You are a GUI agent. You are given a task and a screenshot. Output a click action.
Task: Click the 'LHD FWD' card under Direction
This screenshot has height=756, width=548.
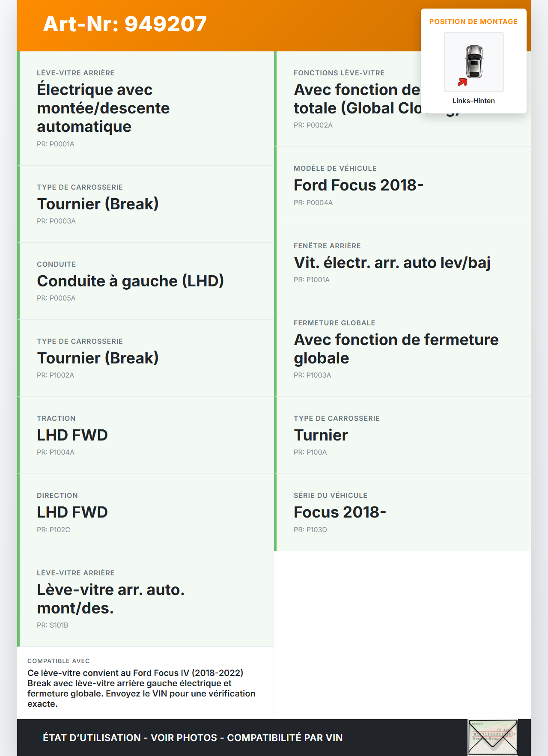coord(146,512)
